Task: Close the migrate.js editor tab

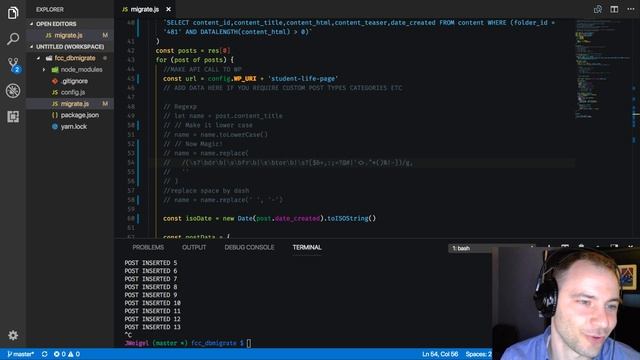Action: [x=169, y=9]
